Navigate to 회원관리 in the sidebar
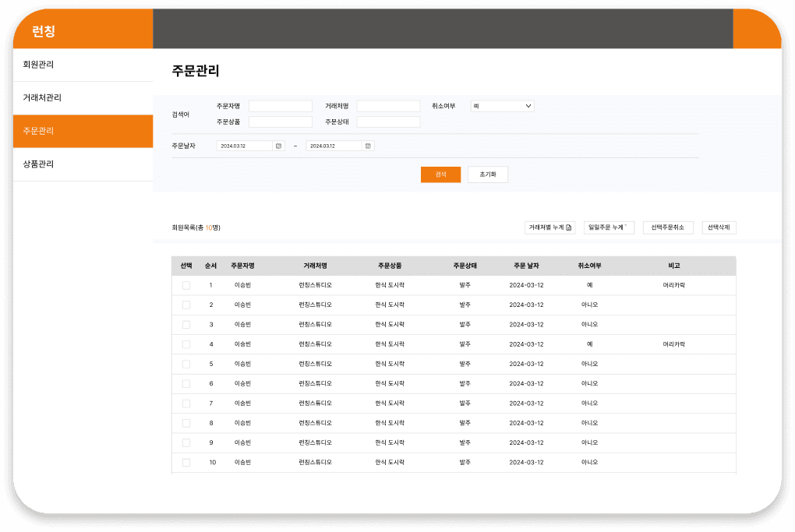 [39, 65]
